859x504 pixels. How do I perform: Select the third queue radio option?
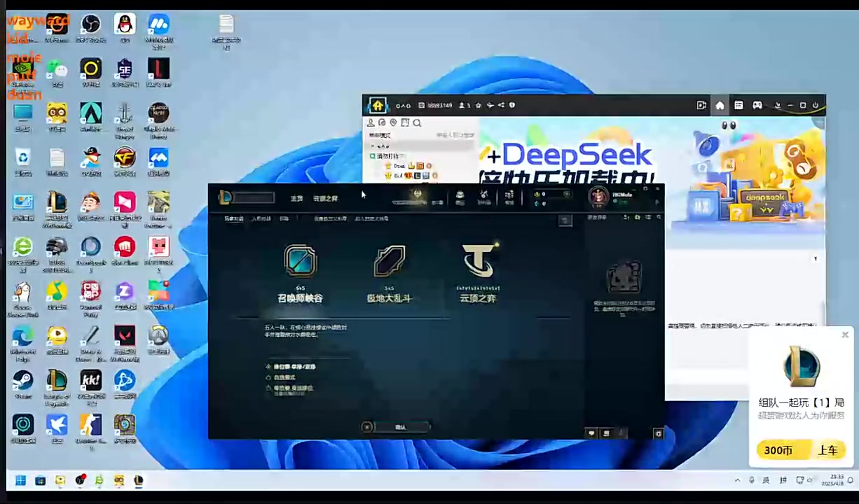(x=268, y=388)
